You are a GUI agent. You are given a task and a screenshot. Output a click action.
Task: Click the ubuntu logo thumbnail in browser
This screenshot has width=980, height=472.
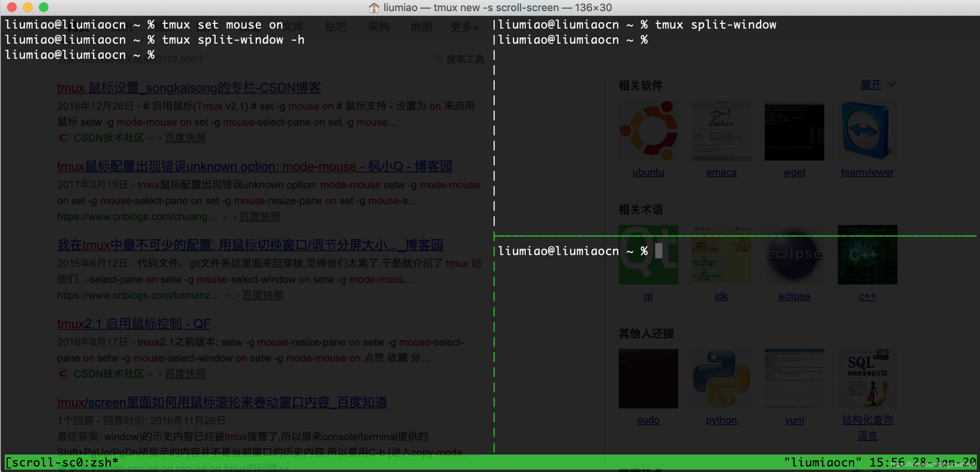648,131
